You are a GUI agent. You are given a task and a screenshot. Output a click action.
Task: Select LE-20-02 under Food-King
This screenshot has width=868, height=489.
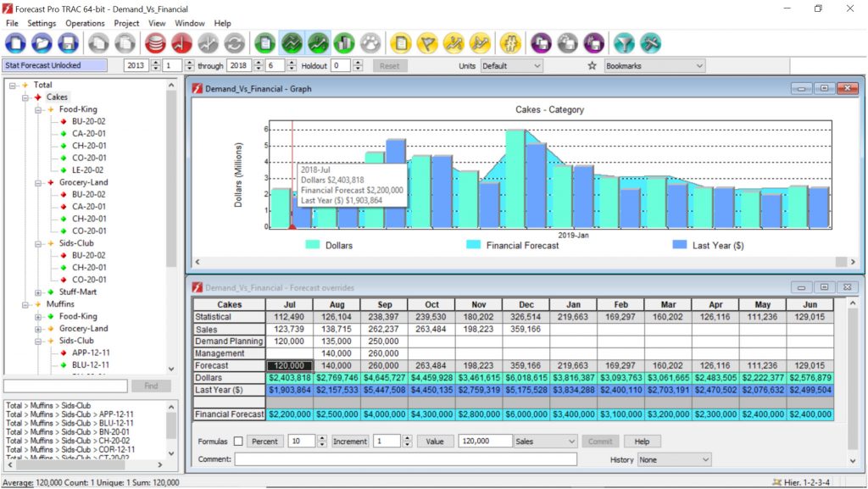pos(87,170)
